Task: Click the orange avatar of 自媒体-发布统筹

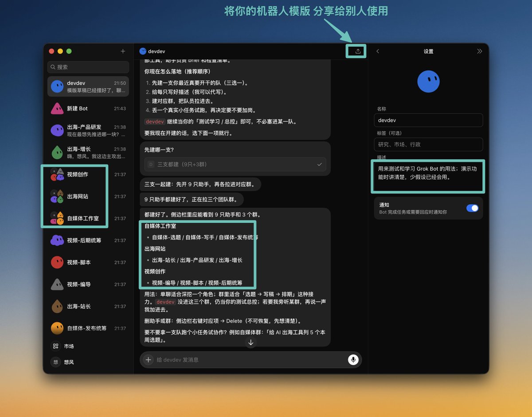Action: [57, 328]
